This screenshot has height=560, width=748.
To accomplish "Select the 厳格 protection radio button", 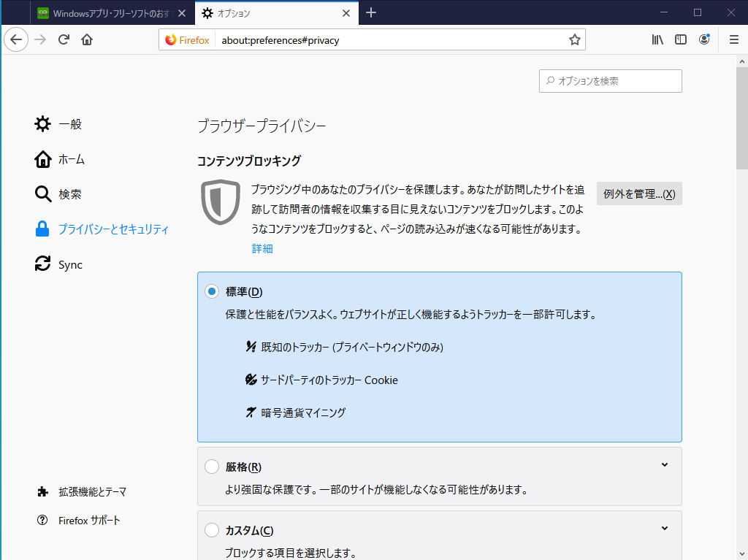I will click(213, 466).
